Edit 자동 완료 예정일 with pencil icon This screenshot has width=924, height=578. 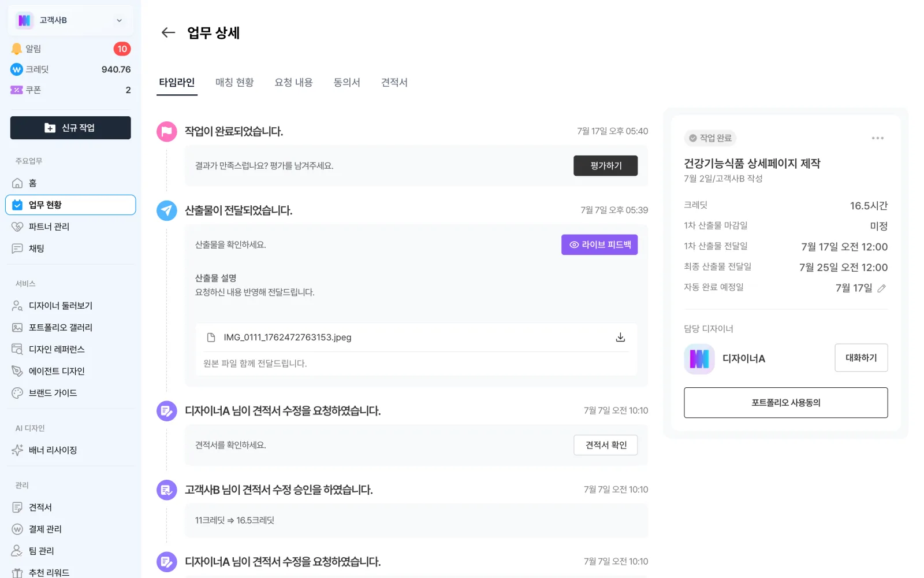pos(882,288)
